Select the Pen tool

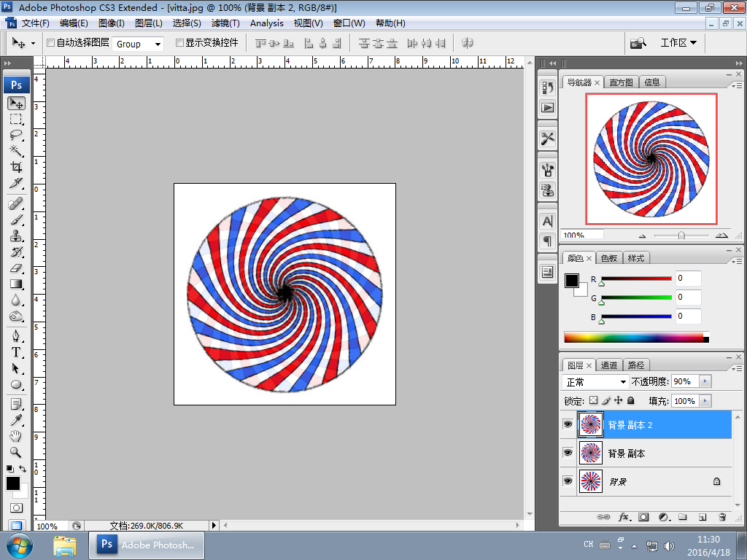16,336
